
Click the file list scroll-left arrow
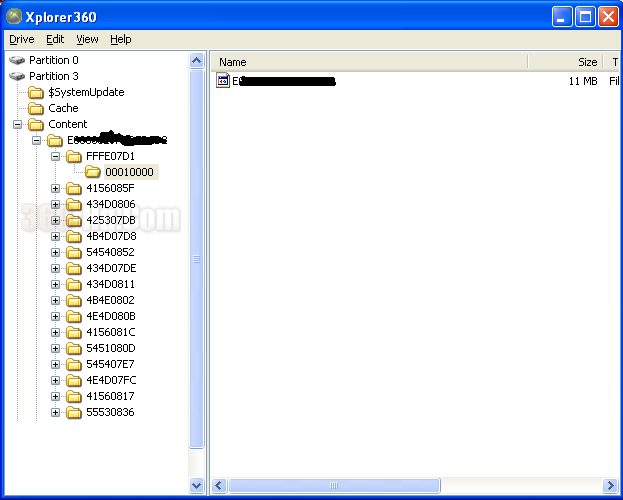tap(219, 485)
